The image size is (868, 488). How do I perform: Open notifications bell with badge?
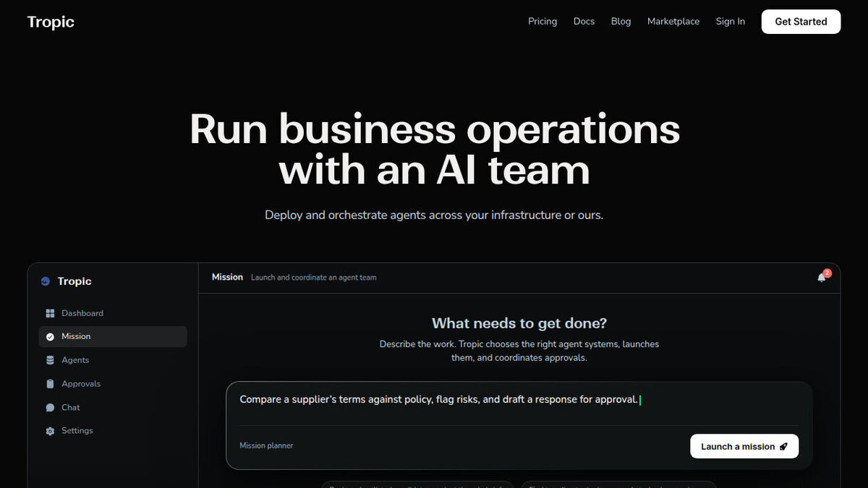pos(823,276)
